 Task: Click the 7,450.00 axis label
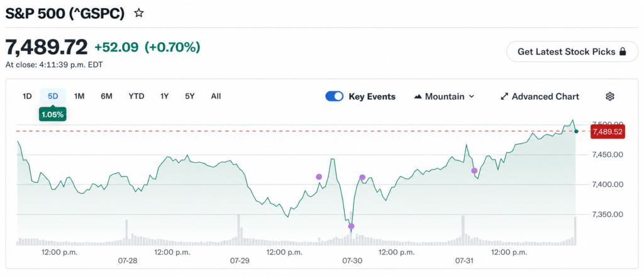(608, 155)
